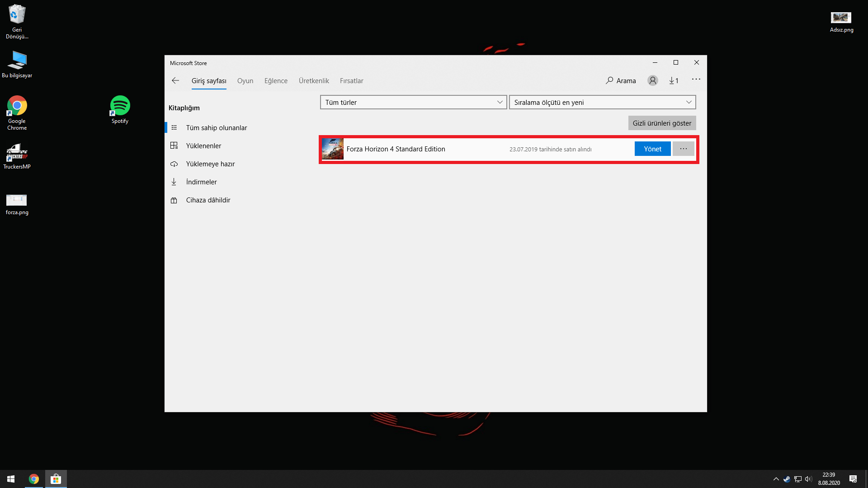The height and width of the screenshot is (488, 868).
Task: Click the Arama search magnifier
Action: [610, 80]
